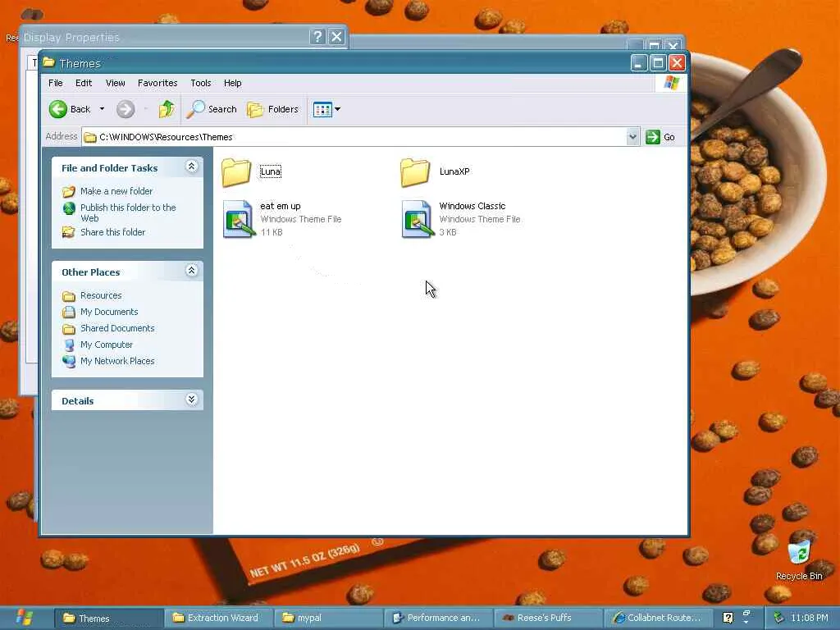Viewport: 840px width, 630px height.
Task: Click the green Back arrow icon
Action: (x=58, y=109)
